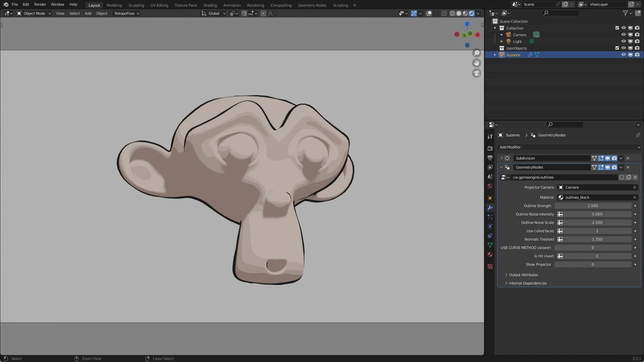Image resolution: width=644 pixels, height=362 pixels.
Task: Set the Outline Strength value field
Action: pyautogui.click(x=592, y=206)
